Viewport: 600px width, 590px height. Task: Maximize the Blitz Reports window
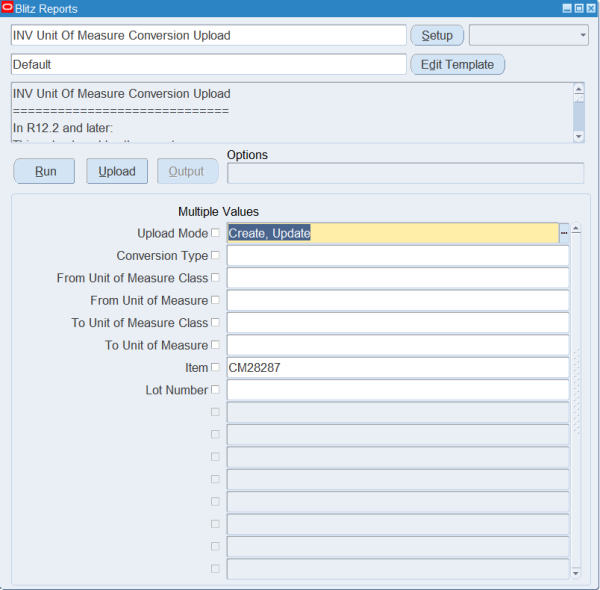579,8
